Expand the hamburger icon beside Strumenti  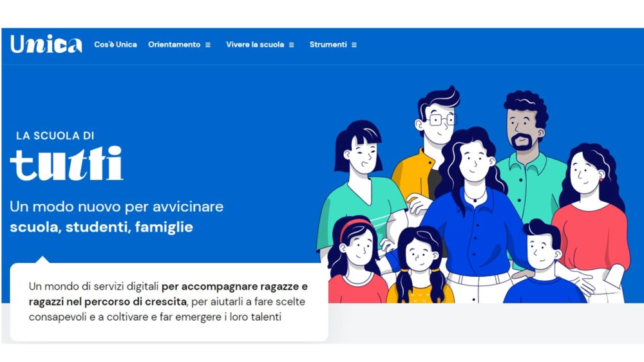point(354,45)
